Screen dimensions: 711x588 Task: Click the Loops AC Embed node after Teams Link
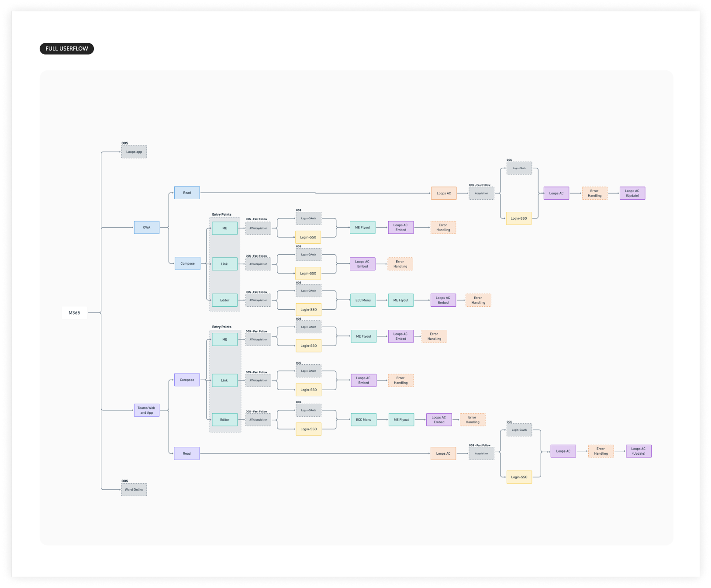[363, 380]
